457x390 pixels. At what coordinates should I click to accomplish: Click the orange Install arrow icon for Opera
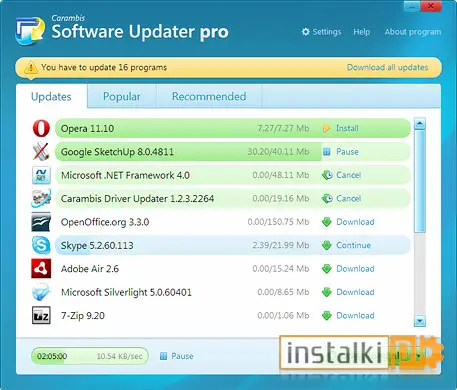click(327, 128)
